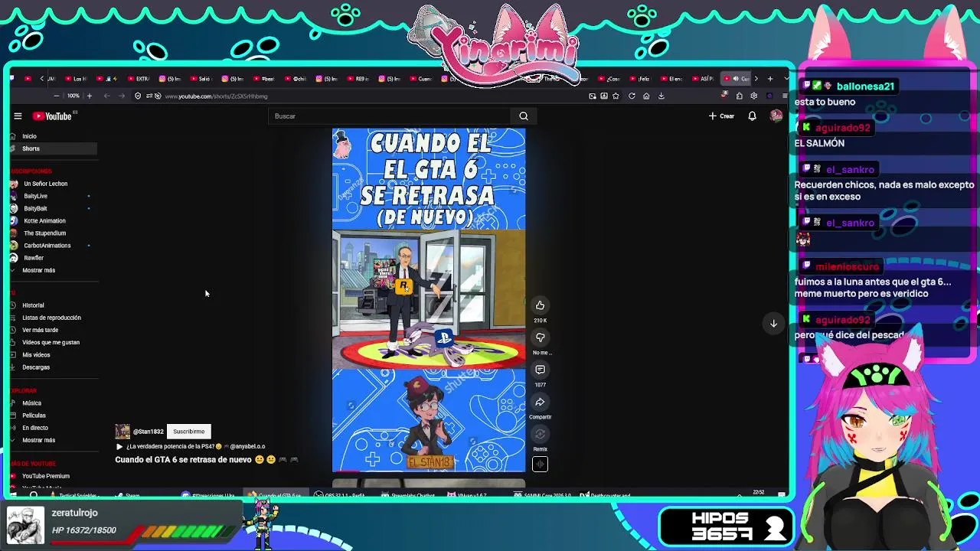Screen dimensions: 980x551
Task: Open the Crear upload button
Action: click(721, 116)
